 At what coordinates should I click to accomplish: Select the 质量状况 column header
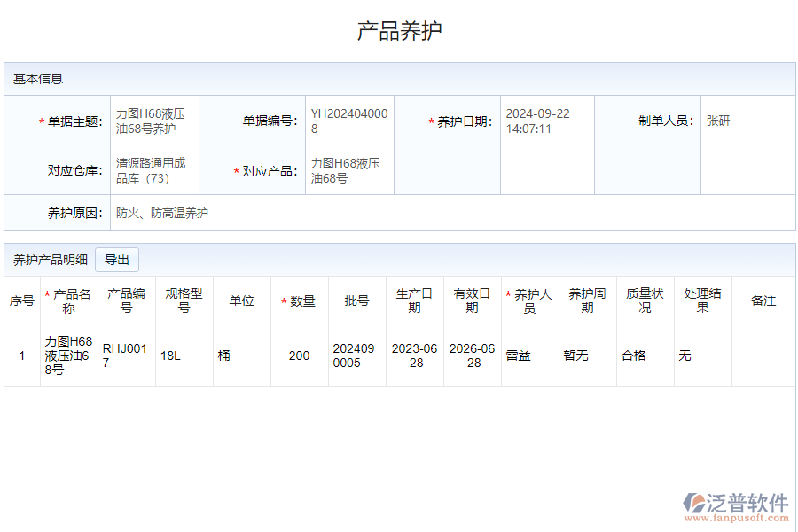click(645, 301)
